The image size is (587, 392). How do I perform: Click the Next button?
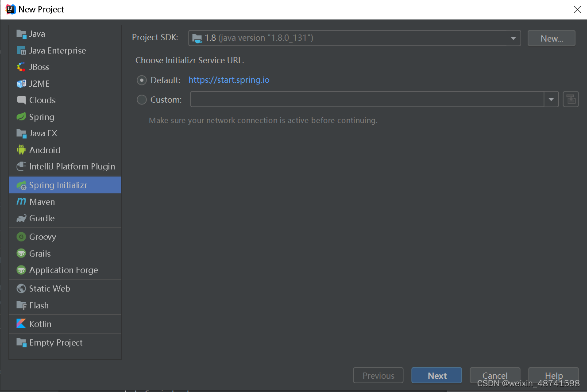pos(436,375)
